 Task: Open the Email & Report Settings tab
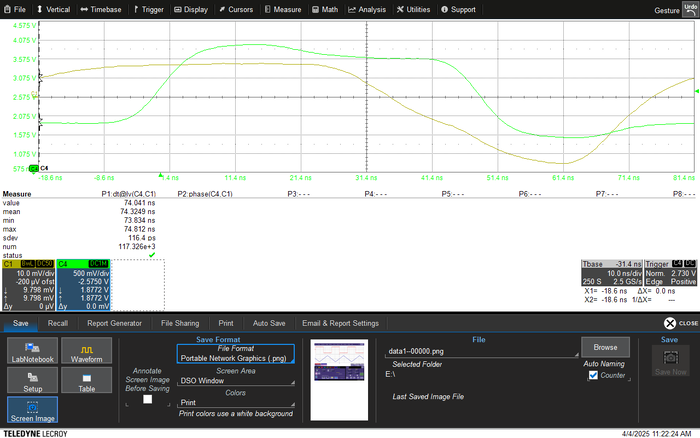pyautogui.click(x=339, y=323)
